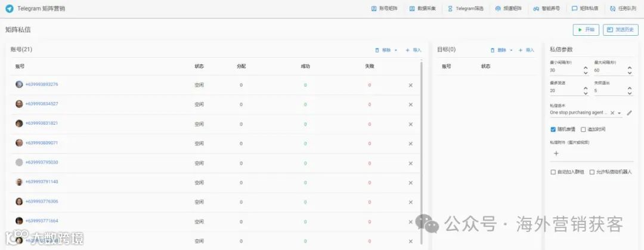Click avatar of account +639993771664
Screen dimensions: 644x250
19,221
